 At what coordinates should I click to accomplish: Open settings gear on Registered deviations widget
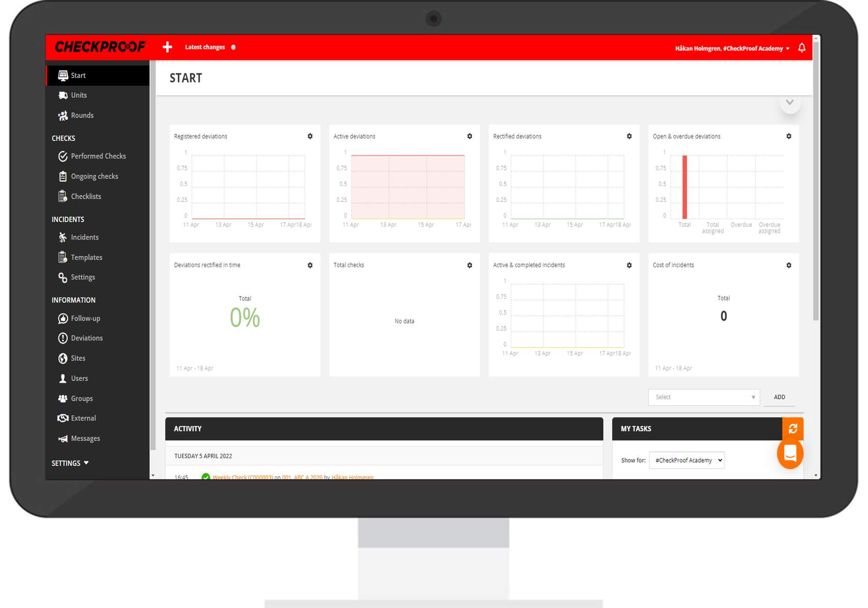tap(310, 136)
